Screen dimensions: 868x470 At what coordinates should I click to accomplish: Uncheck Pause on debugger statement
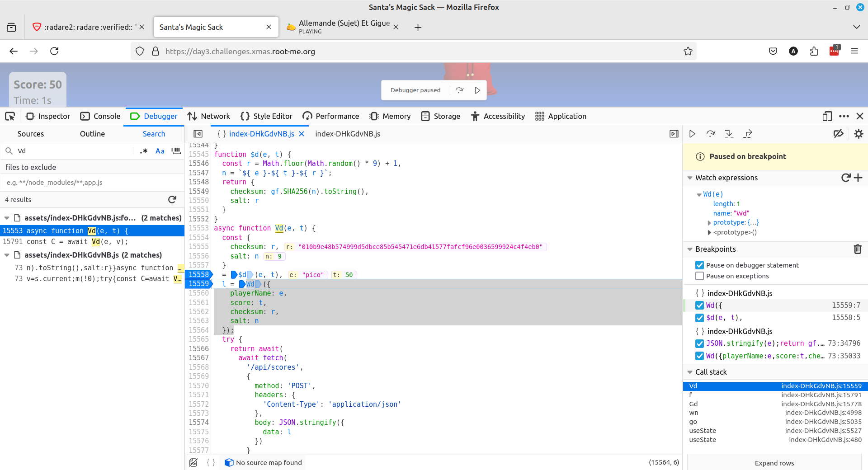coord(699,265)
